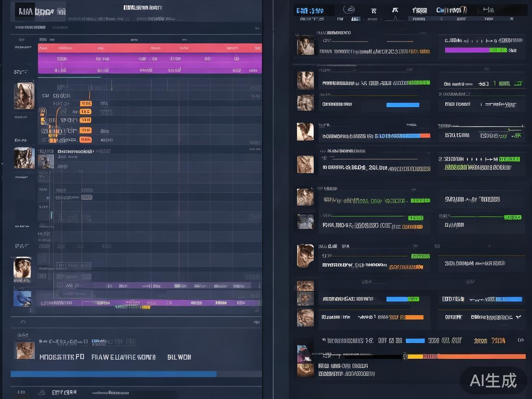Image resolution: width=532 pixels, height=399 pixels.
Task: Select the portrait thumbnail beside the left timeline
Action: click(24, 96)
